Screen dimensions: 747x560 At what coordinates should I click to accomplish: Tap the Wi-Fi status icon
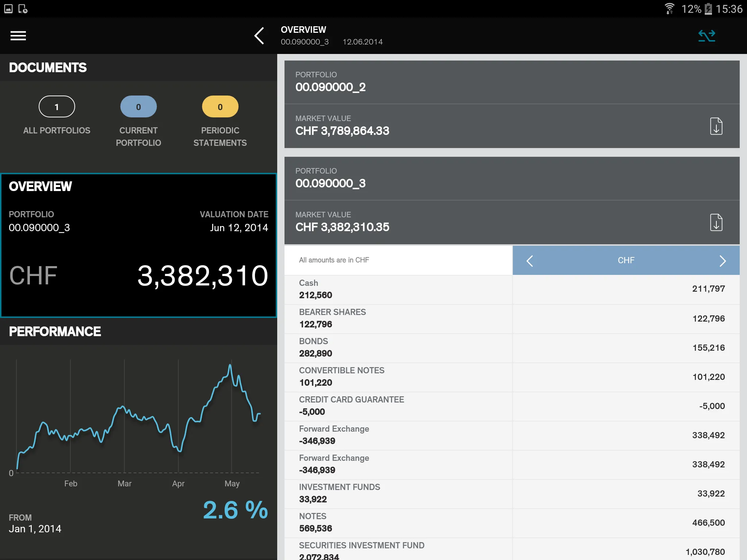669,9
